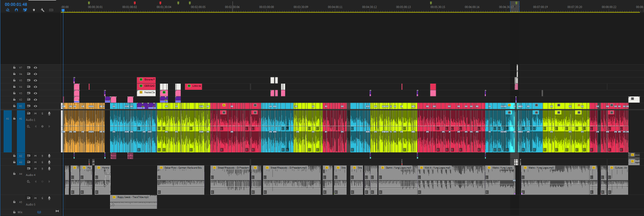Add keyframe on Audio 1 track
The height and width of the screenshot is (216, 644).
42,126
